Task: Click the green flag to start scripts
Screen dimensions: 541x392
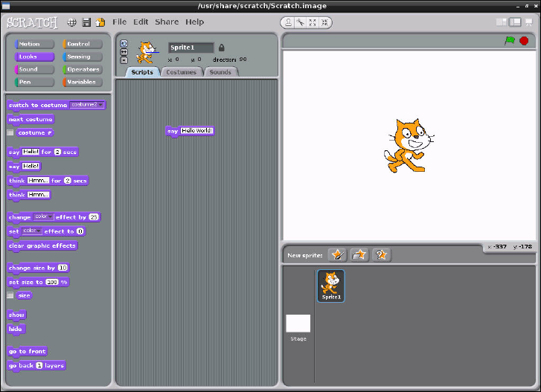Action: 510,41
